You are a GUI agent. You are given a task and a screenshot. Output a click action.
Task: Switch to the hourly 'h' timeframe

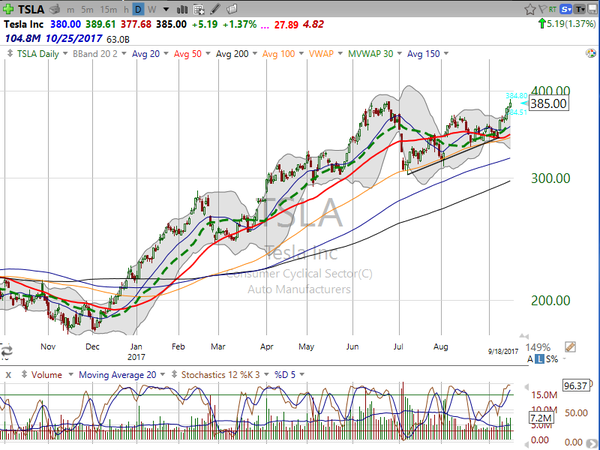point(126,9)
